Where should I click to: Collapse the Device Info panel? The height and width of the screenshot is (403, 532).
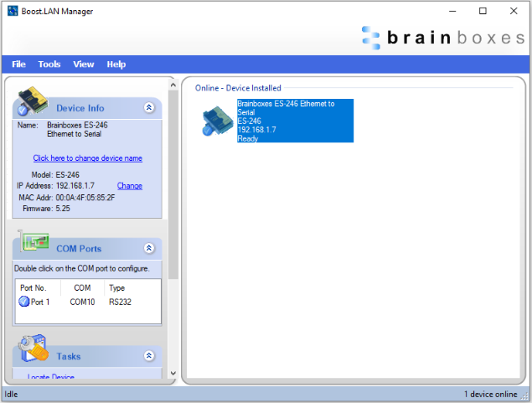point(149,108)
